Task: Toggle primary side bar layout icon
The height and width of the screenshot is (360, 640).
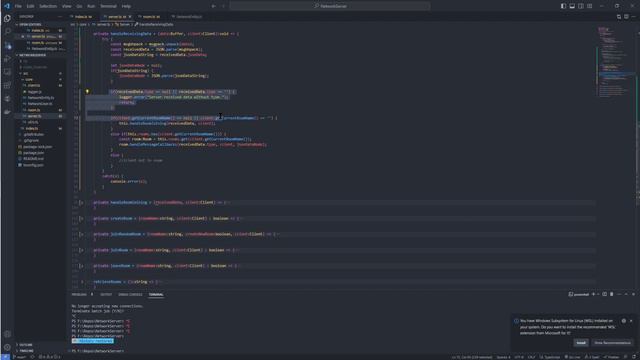Action: click(x=563, y=6)
